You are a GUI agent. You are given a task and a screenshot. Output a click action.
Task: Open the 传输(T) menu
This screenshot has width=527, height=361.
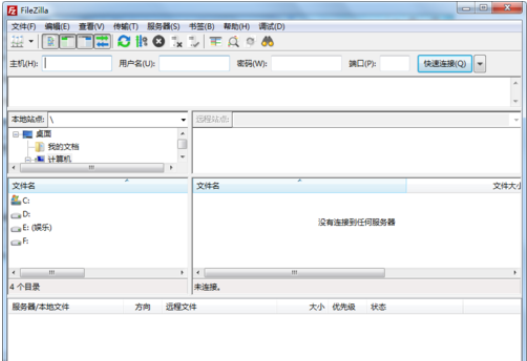(126, 27)
